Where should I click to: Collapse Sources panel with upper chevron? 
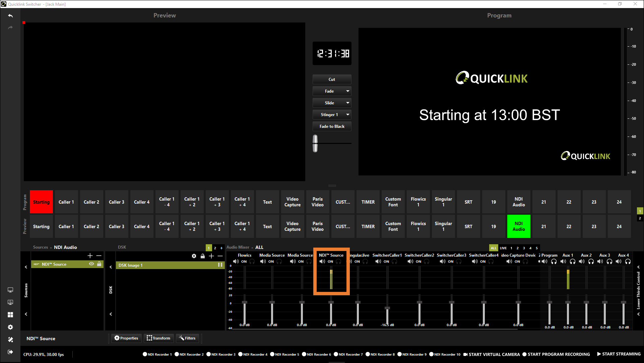(26, 267)
